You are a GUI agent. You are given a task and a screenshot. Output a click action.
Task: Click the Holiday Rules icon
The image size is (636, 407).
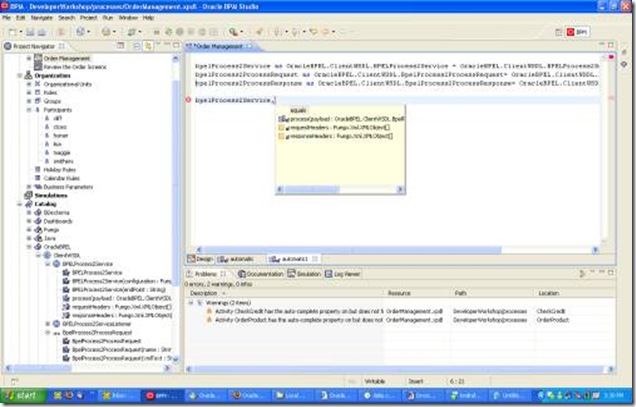[x=38, y=170]
